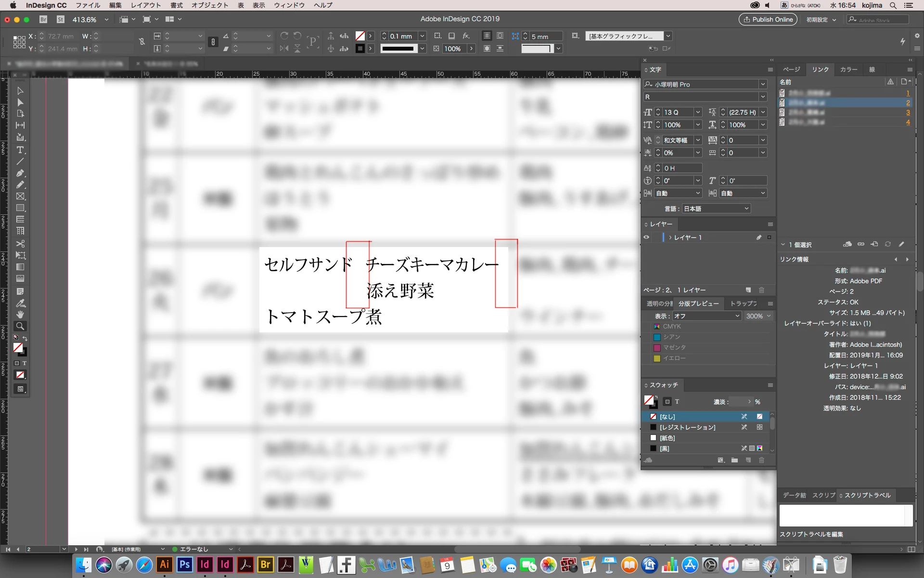The width and height of the screenshot is (924, 578).
Task: Select the Pen tool
Action: 20,173
